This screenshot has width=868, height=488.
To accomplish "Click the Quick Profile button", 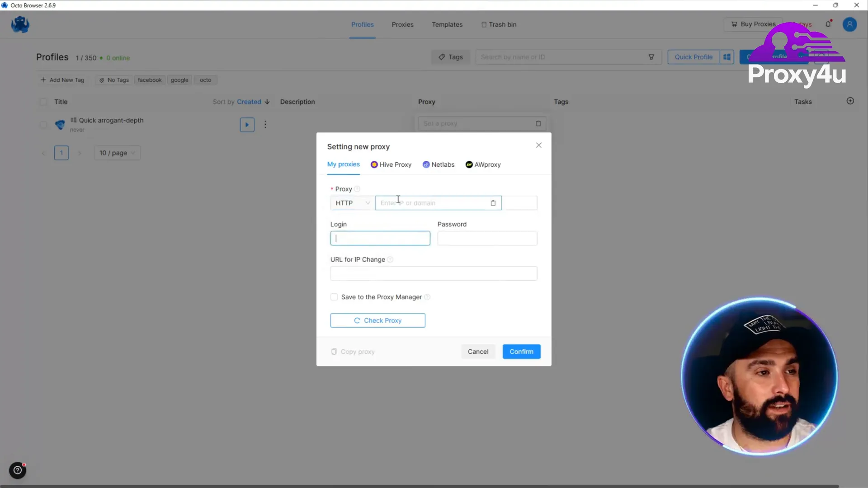I will (693, 57).
